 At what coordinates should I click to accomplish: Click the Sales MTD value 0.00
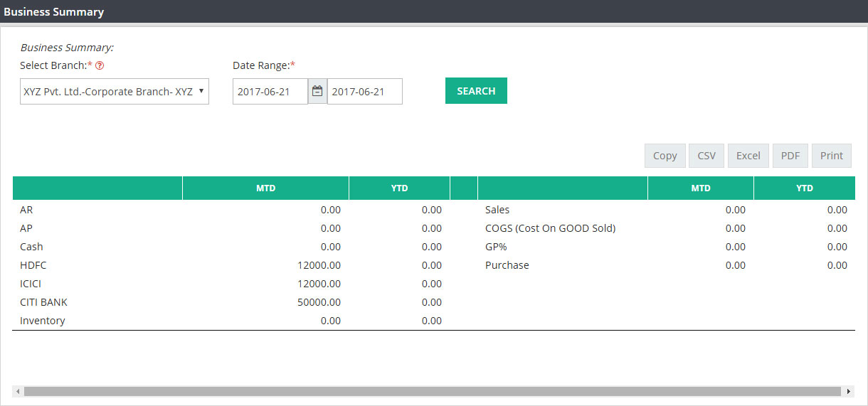[x=736, y=210]
